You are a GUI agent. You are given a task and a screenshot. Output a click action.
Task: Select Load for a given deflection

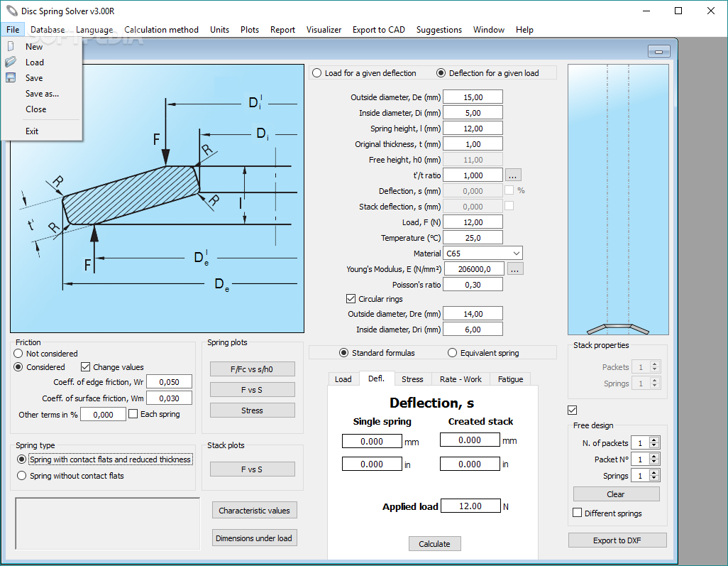(317, 73)
